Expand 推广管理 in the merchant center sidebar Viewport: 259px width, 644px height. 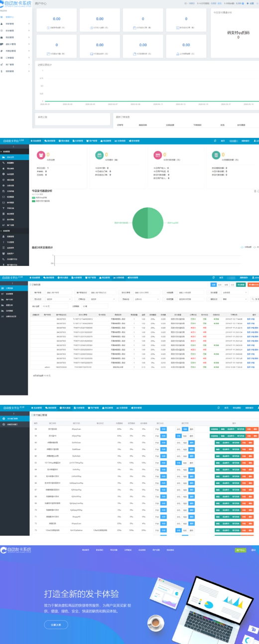tap(15, 64)
